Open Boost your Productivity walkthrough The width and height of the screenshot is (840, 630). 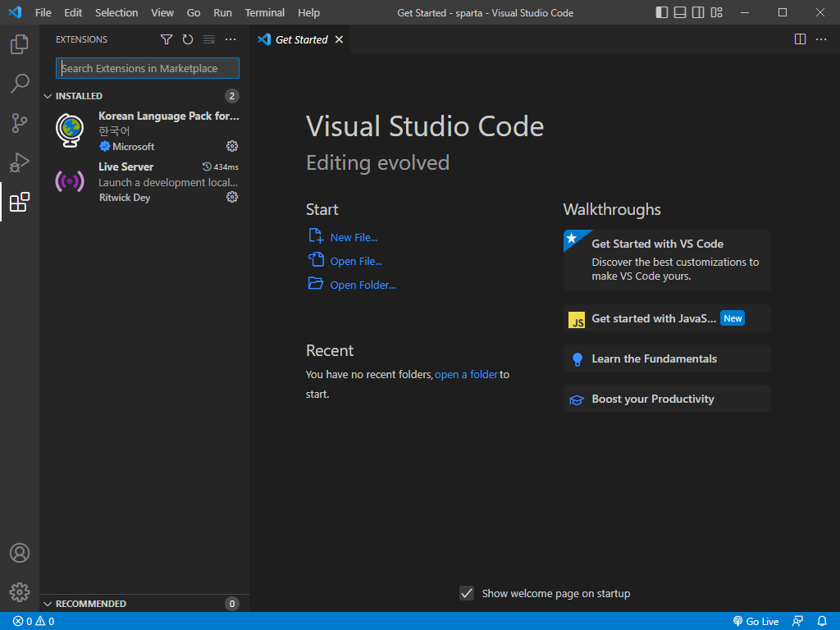667,399
